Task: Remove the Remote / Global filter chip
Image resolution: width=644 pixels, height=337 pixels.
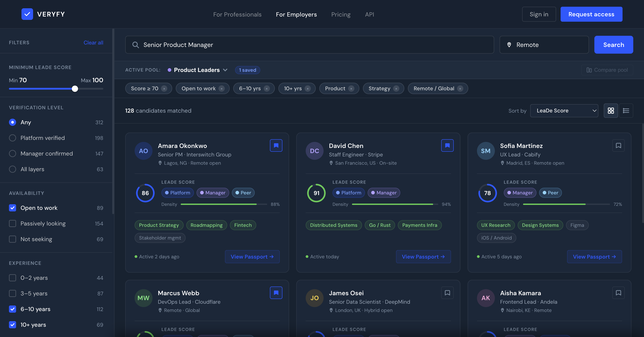Action: 460,88
